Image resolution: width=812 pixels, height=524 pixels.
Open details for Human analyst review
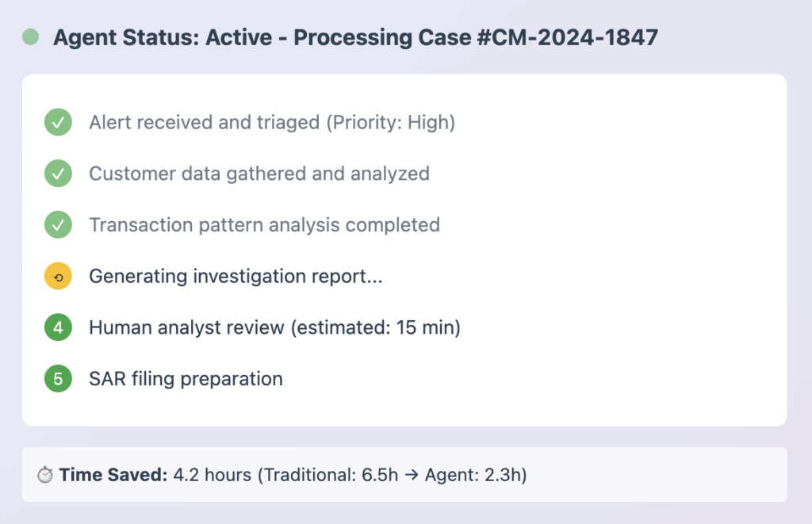pos(275,327)
